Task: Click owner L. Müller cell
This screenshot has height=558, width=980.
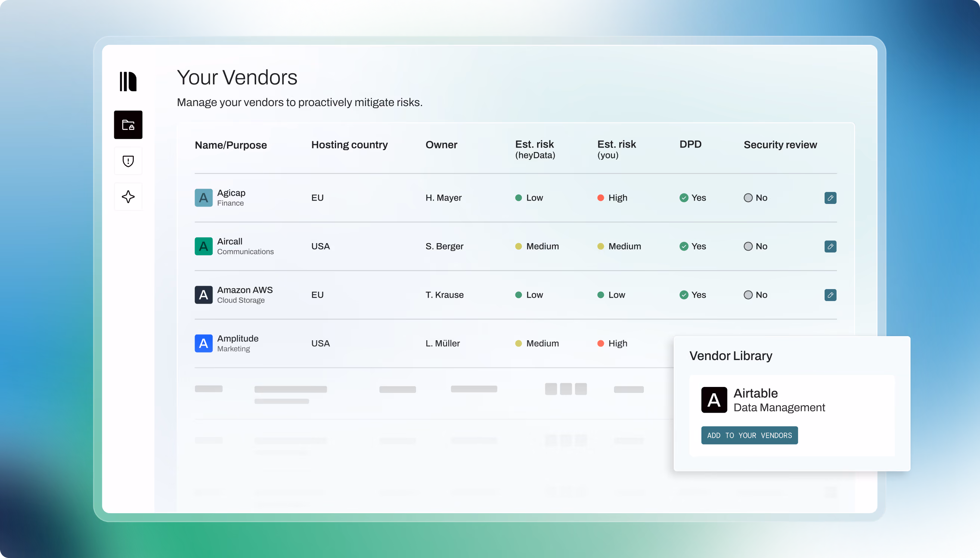Action: [x=443, y=343]
